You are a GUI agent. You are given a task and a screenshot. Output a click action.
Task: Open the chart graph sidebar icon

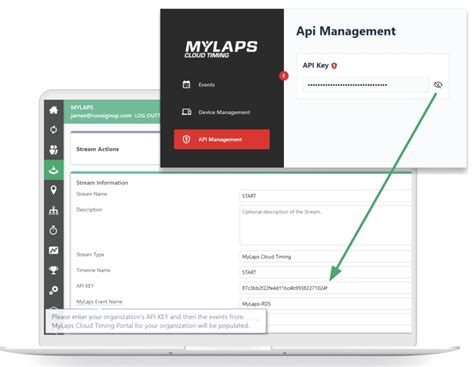(x=53, y=250)
